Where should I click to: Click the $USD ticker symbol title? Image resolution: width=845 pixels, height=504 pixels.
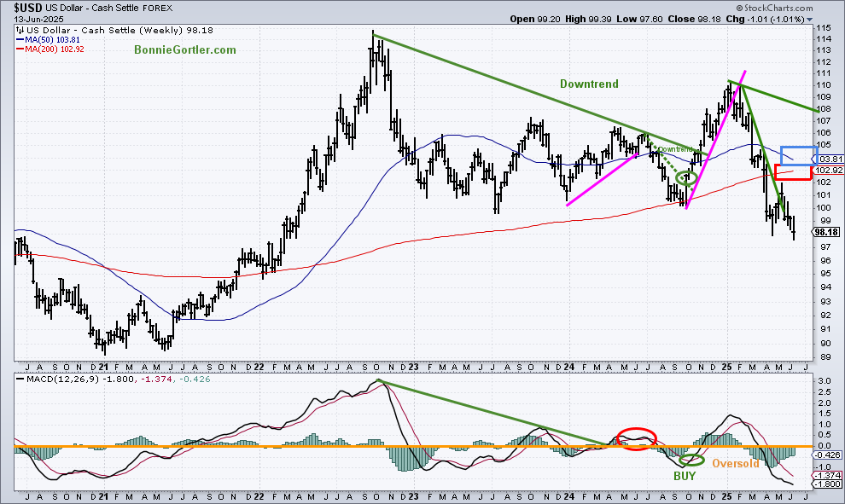(29, 8)
